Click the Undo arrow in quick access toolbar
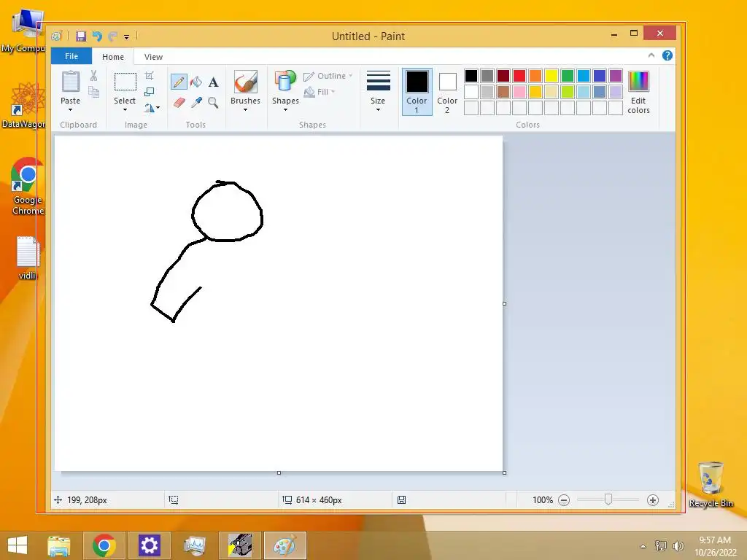Image resolution: width=747 pixels, height=560 pixels. click(97, 36)
